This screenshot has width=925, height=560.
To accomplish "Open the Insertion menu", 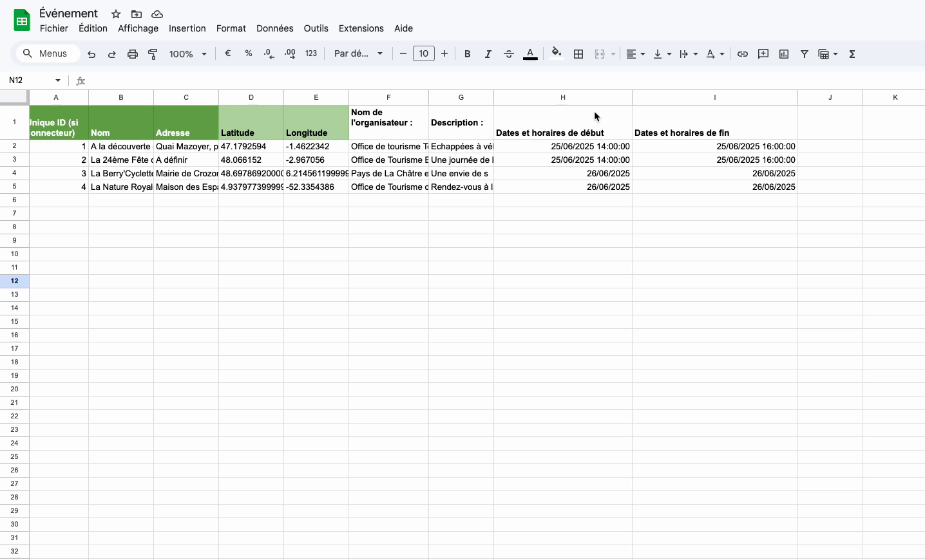I will pos(187,28).
